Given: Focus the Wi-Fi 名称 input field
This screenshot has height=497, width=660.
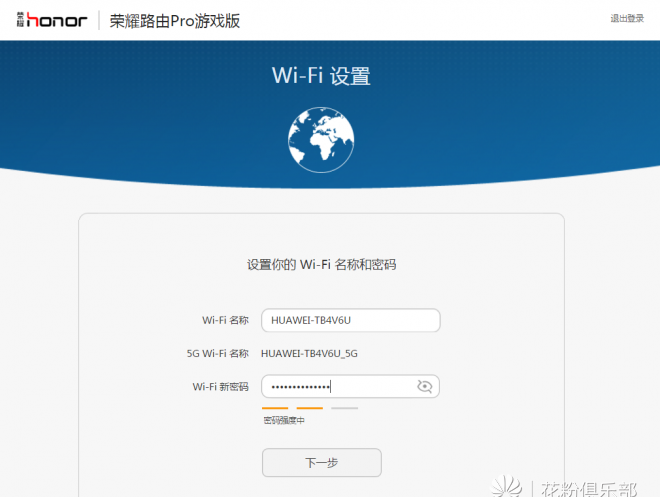Looking at the screenshot, I should (351, 320).
